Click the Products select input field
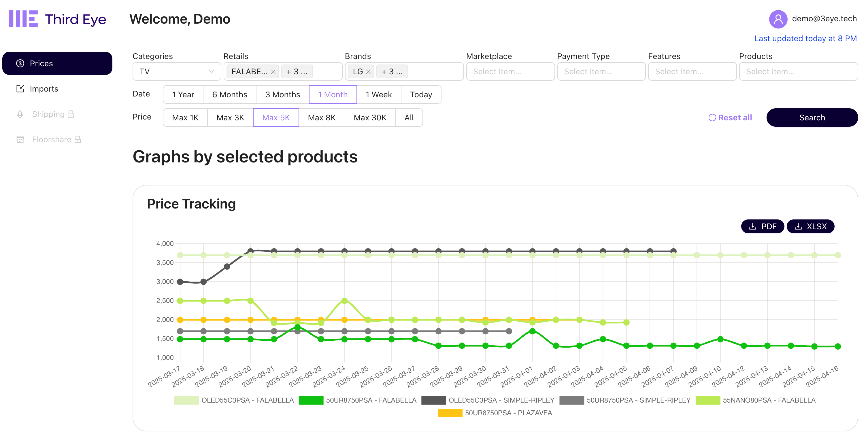Viewport: 868px width, 436px height. point(798,72)
